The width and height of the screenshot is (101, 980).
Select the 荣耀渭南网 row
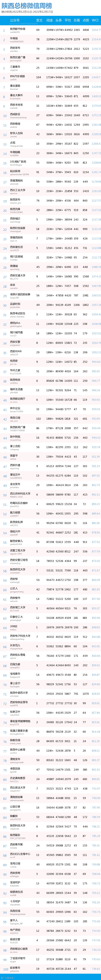[50, 181]
